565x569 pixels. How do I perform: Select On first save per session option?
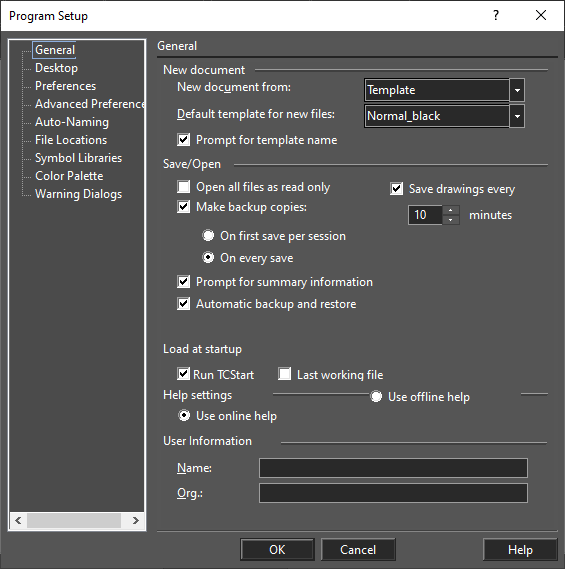click(208, 236)
